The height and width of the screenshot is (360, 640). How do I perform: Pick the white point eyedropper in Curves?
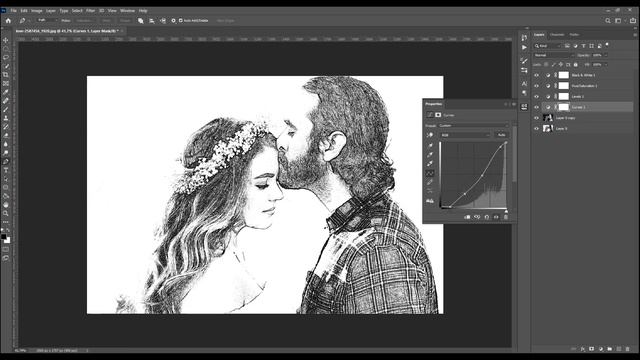430,164
